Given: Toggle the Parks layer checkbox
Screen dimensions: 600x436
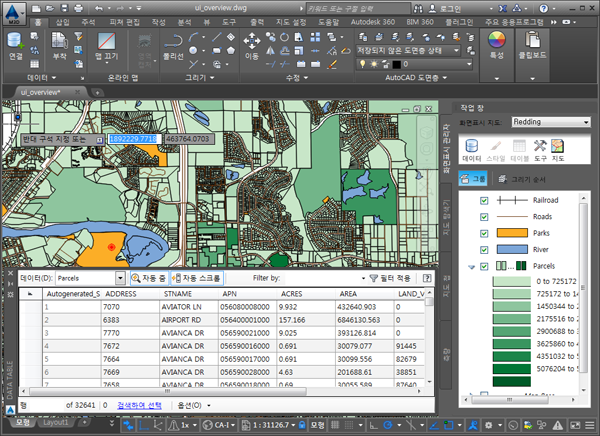Looking at the screenshot, I should pyautogui.click(x=484, y=232).
